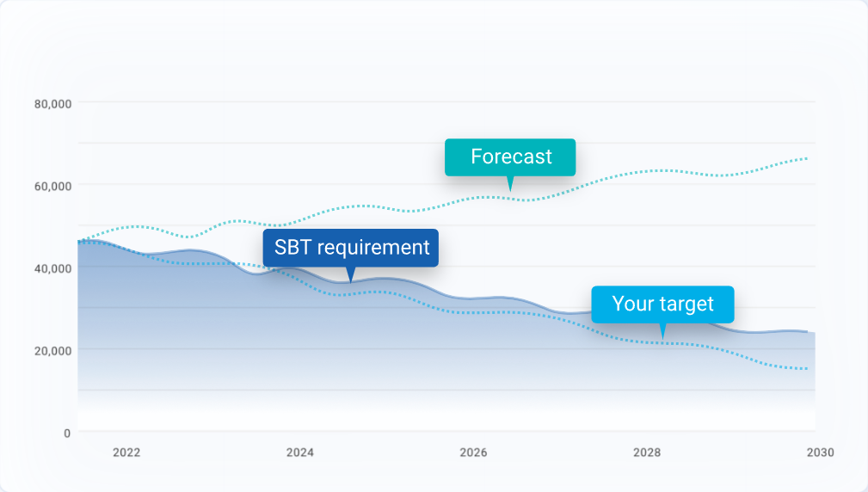This screenshot has height=492, width=868.
Task: Click the shaded blue area above 2026
Action: 474,361
